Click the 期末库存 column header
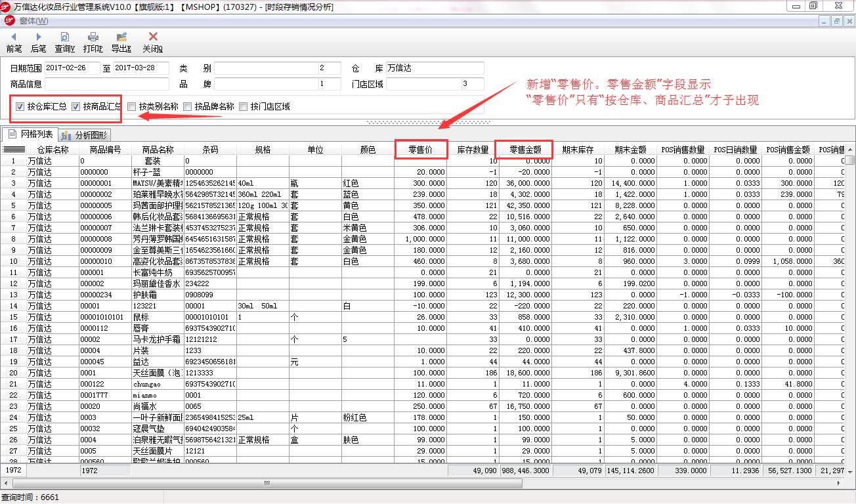Screen dimensions: 856x504 pos(578,150)
